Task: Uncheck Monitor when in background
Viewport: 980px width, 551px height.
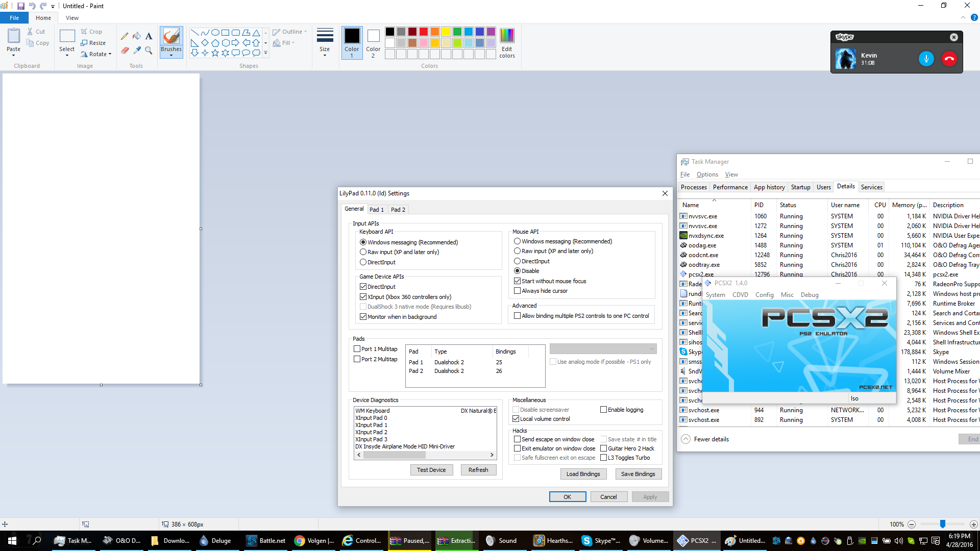Action: (363, 317)
